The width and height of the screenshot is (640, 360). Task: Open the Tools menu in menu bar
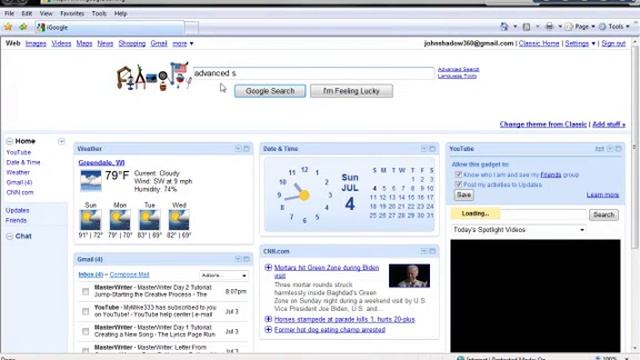pyautogui.click(x=99, y=13)
